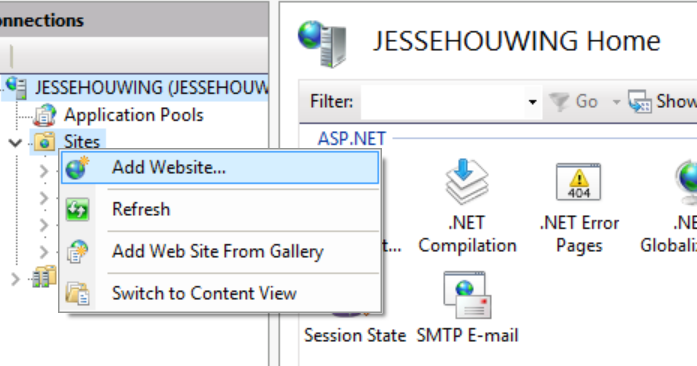Click into the Filter text field
The height and width of the screenshot is (366, 697).
pos(443,102)
